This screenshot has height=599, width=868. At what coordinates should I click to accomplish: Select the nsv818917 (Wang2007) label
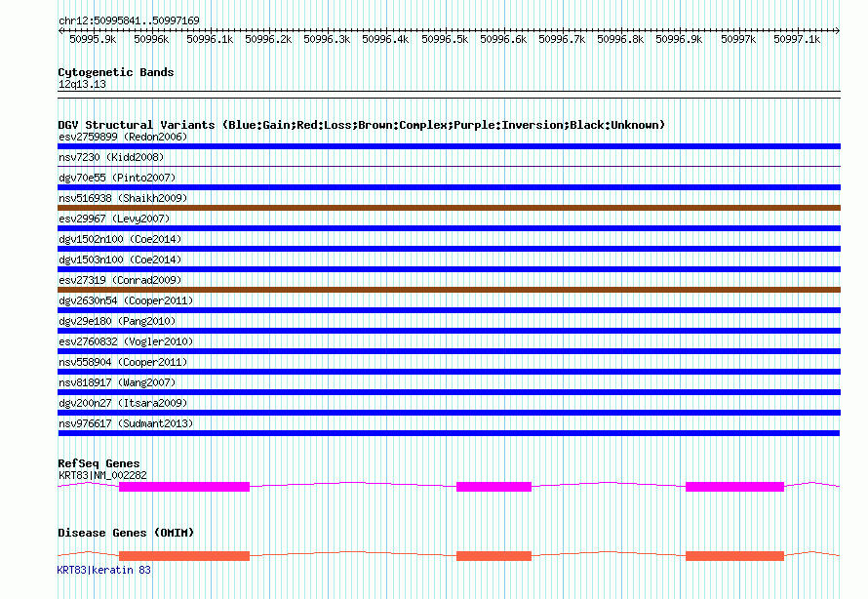pyautogui.click(x=117, y=382)
